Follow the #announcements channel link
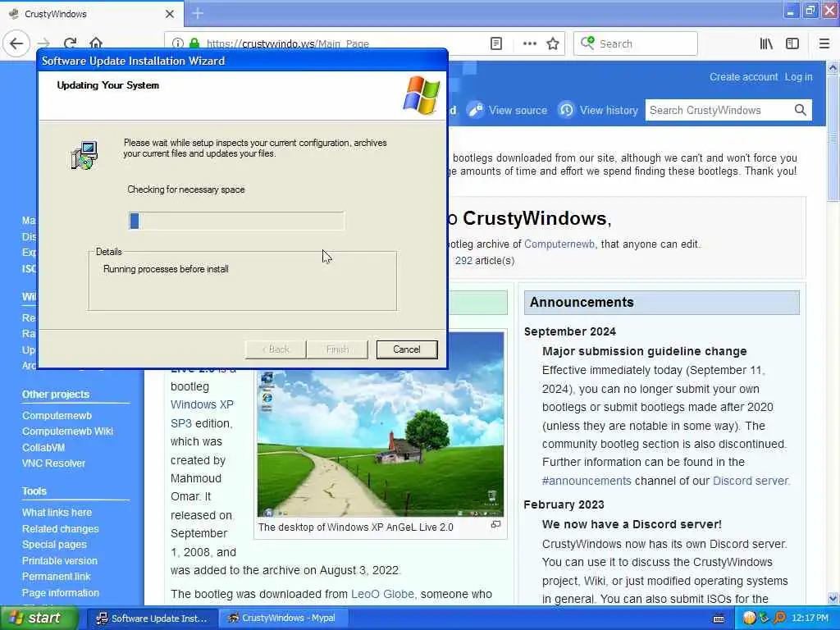This screenshot has height=630, width=840. point(587,481)
